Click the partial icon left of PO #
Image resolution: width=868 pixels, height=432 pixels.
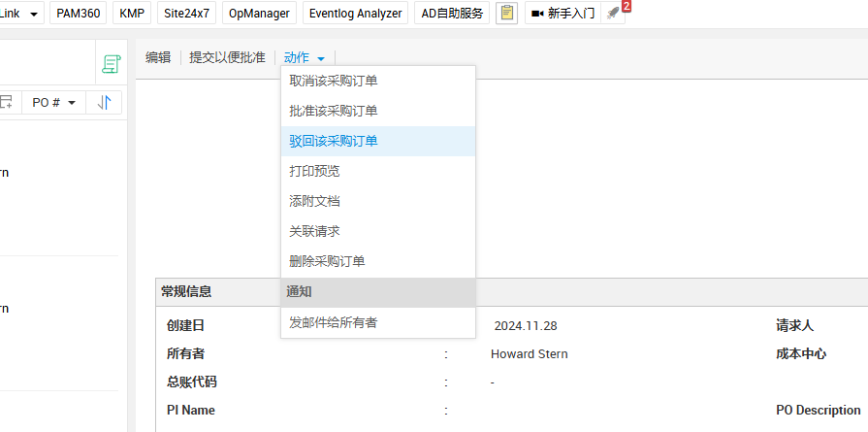[7, 102]
